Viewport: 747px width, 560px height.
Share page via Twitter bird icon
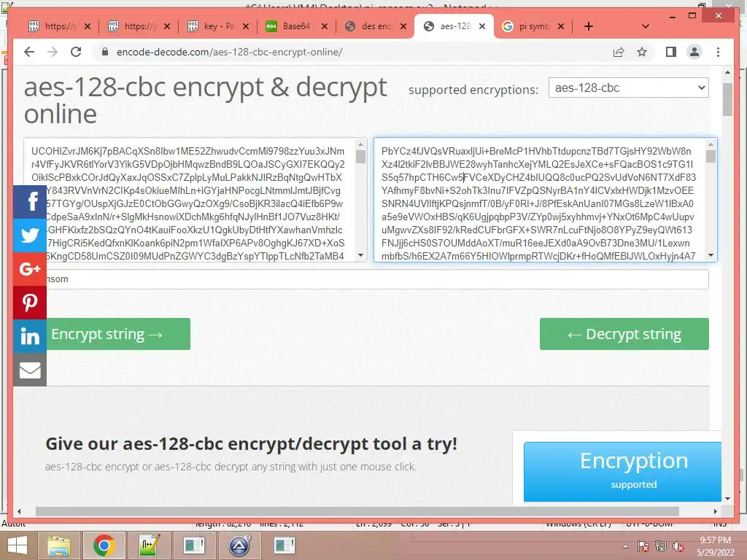pyautogui.click(x=29, y=236)
